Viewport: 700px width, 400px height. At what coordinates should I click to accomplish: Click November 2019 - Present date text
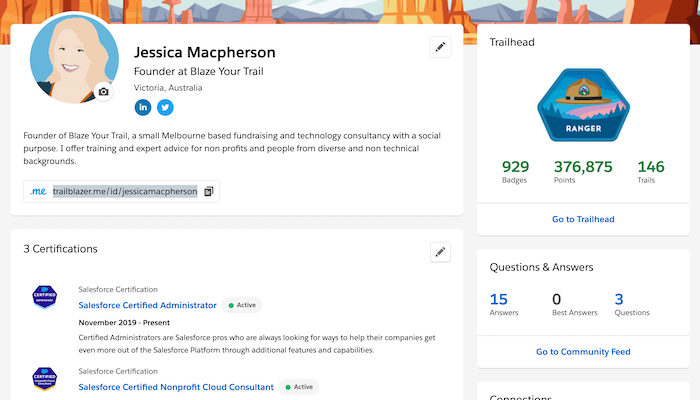124,323
